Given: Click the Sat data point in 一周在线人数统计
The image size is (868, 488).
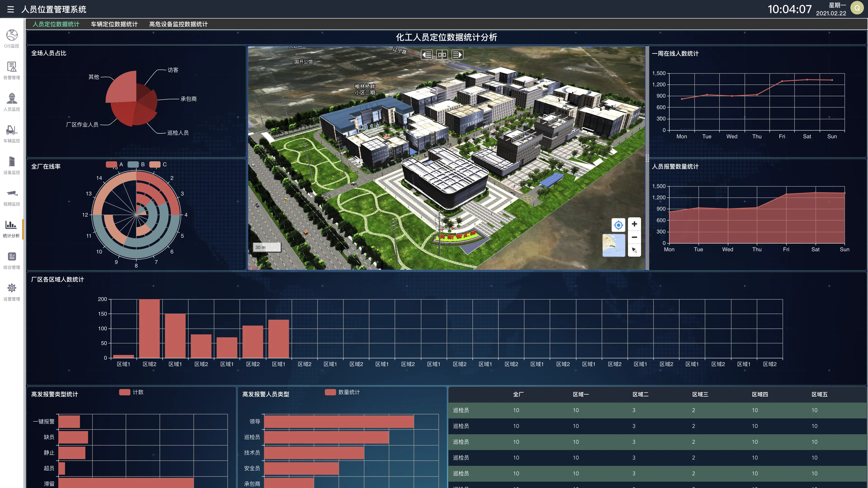Looking at the screenshot, I should (x=807, y=80).
